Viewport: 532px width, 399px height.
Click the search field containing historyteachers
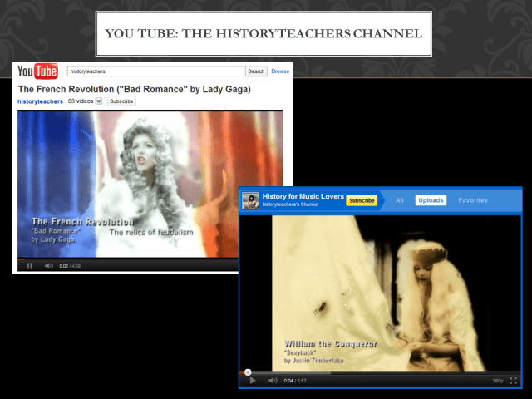155,71
